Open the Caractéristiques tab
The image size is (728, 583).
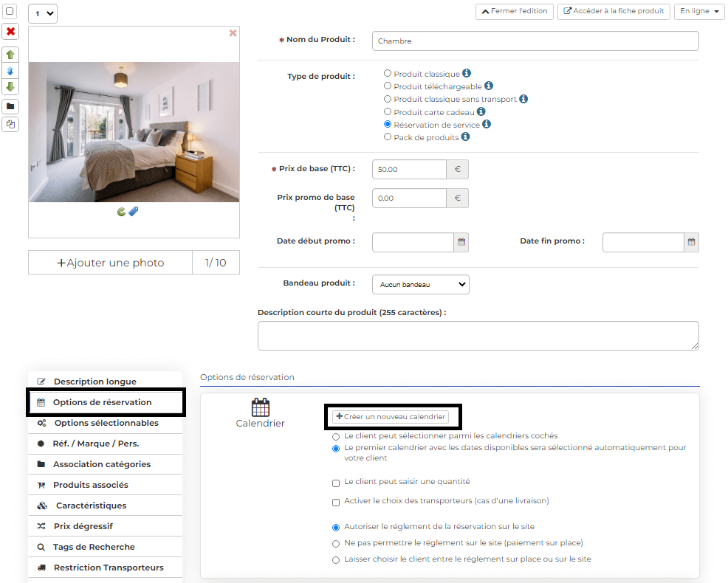(106, 506)
